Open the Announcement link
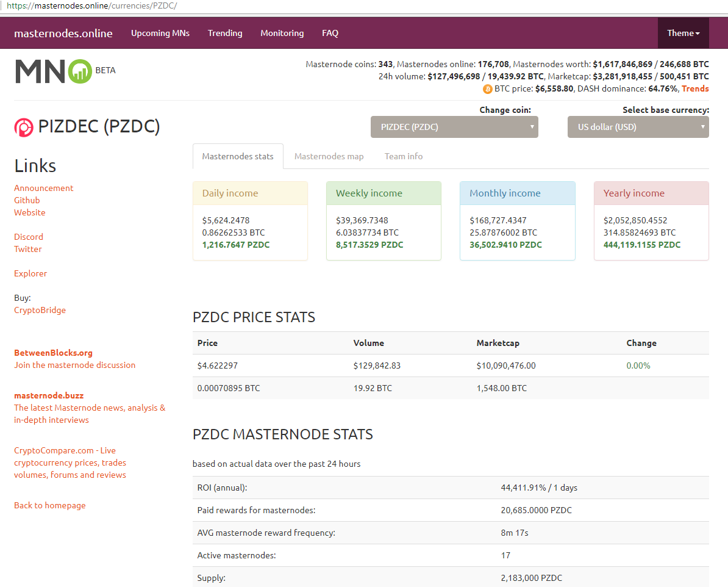Image resolution: width=728 pixels, height=587 pixels. tap(44, 188)
